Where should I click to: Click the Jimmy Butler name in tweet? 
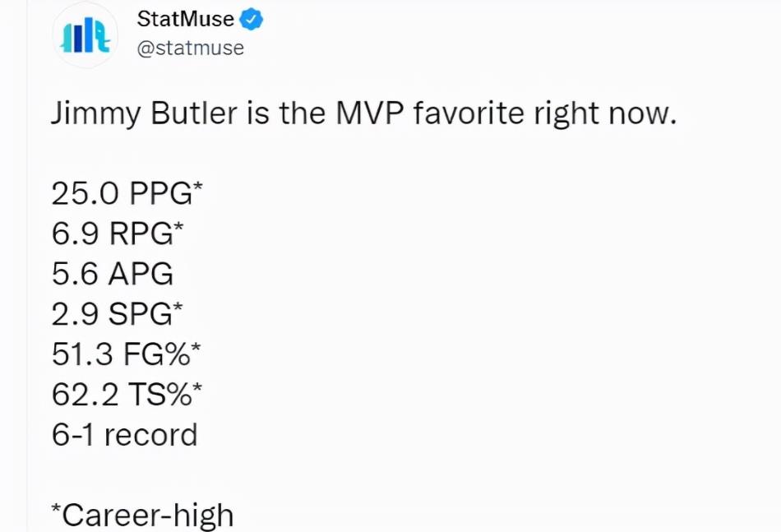[x=145, y=113]
